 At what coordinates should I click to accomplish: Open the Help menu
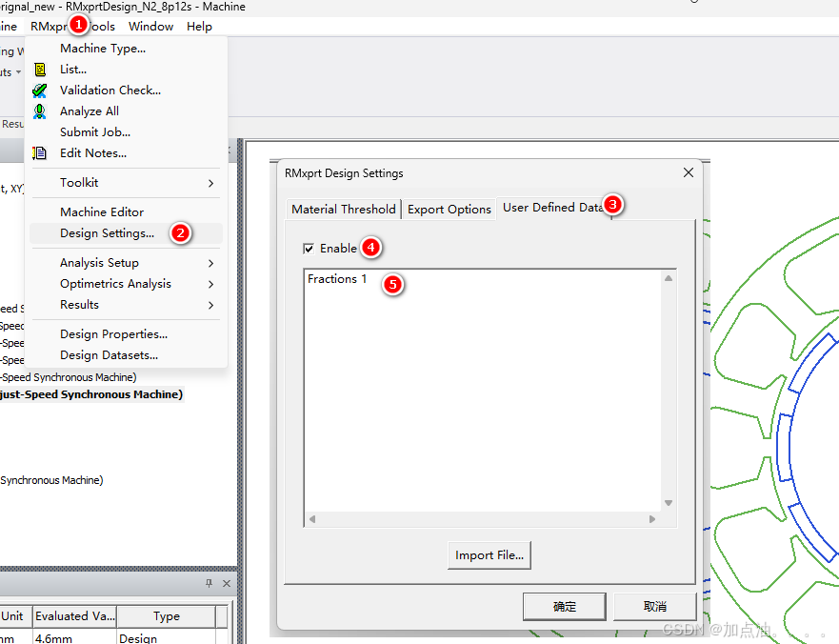tap(199, 27)
